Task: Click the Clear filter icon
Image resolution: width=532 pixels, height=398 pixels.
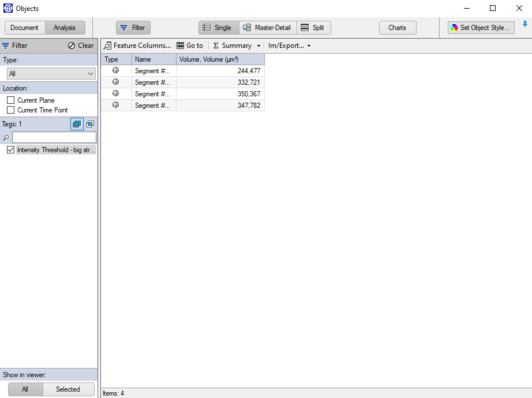Action: (70, 46)
